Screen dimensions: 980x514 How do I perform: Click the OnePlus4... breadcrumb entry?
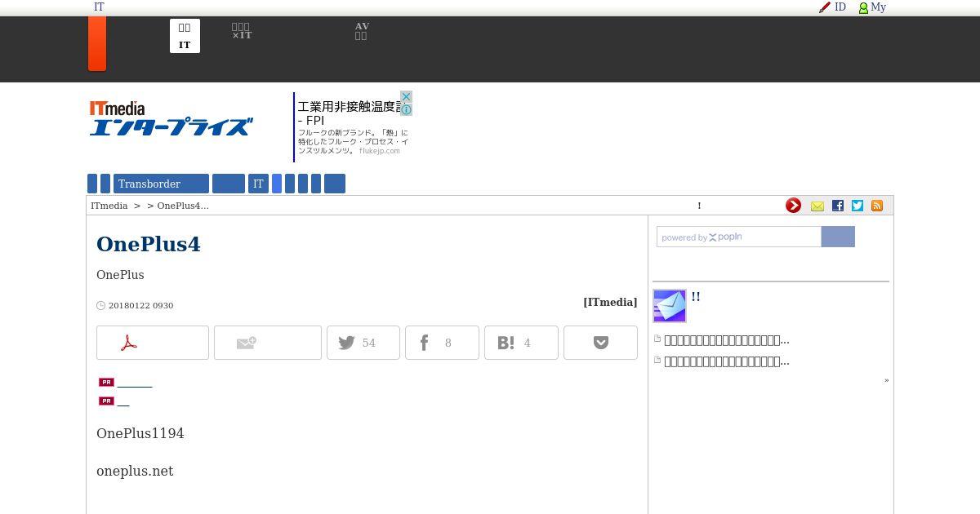pos(183,206)
